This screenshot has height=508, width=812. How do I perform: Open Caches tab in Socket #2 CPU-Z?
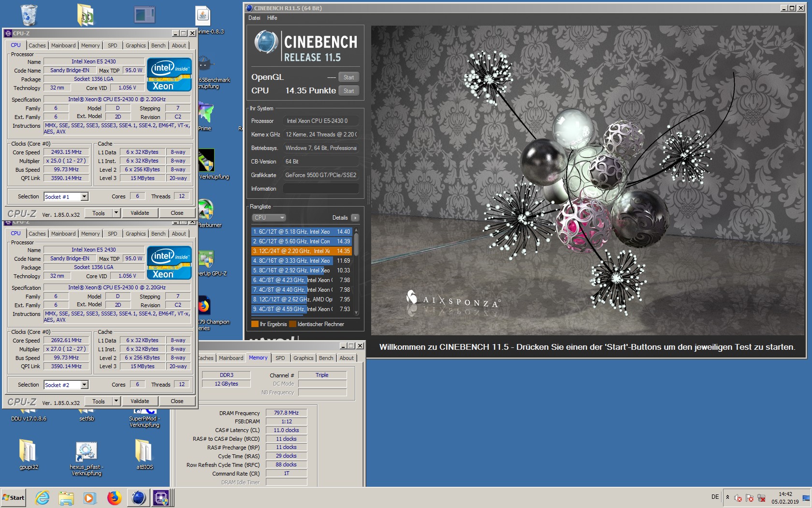[37, 234]
